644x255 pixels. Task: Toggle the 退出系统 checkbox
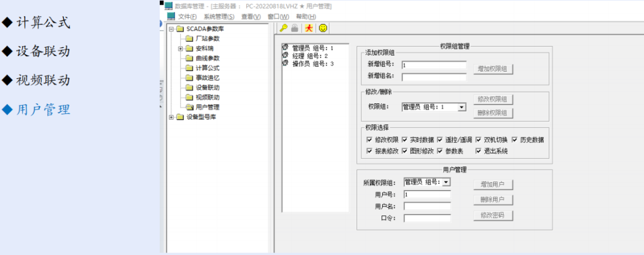(478, 151)
